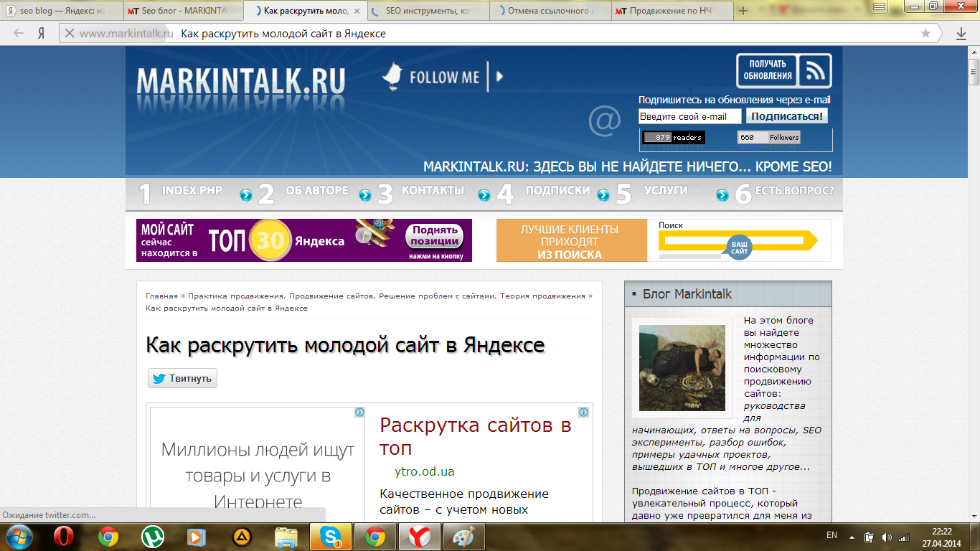The image size is (980, 551).
Task: Open 'Услуги' navigation item
Action: pos(666,191)
